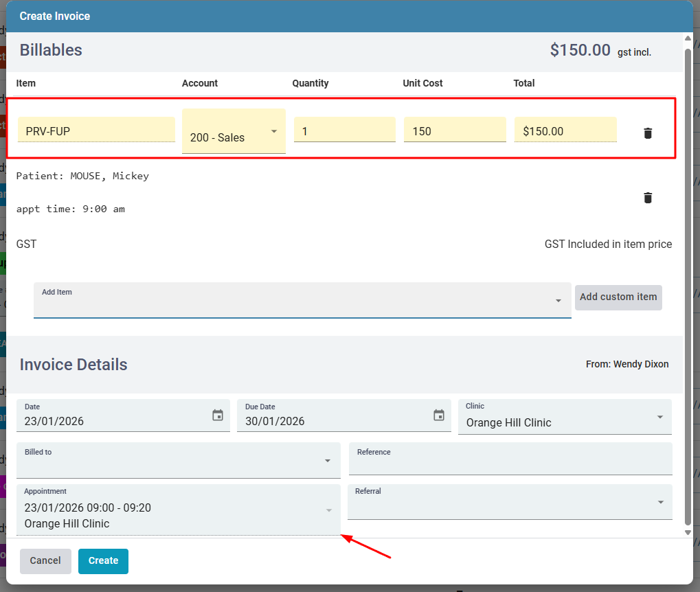Click the Appointment dropdown arrow

328,510
